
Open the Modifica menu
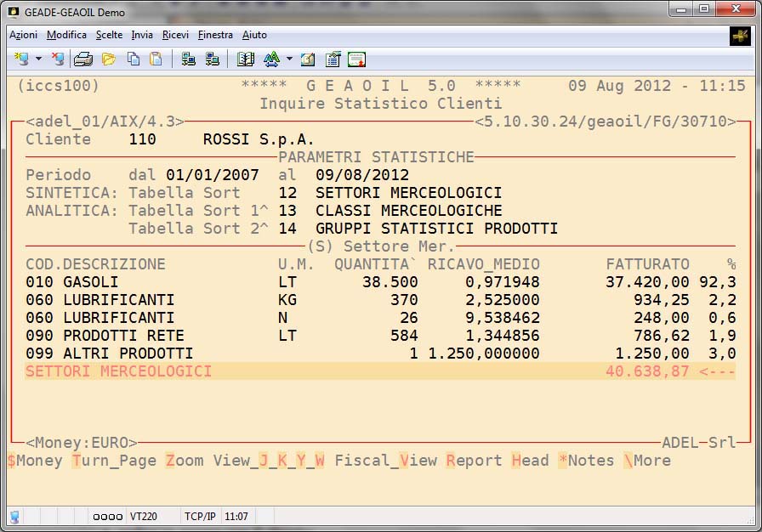coord(66,35)
